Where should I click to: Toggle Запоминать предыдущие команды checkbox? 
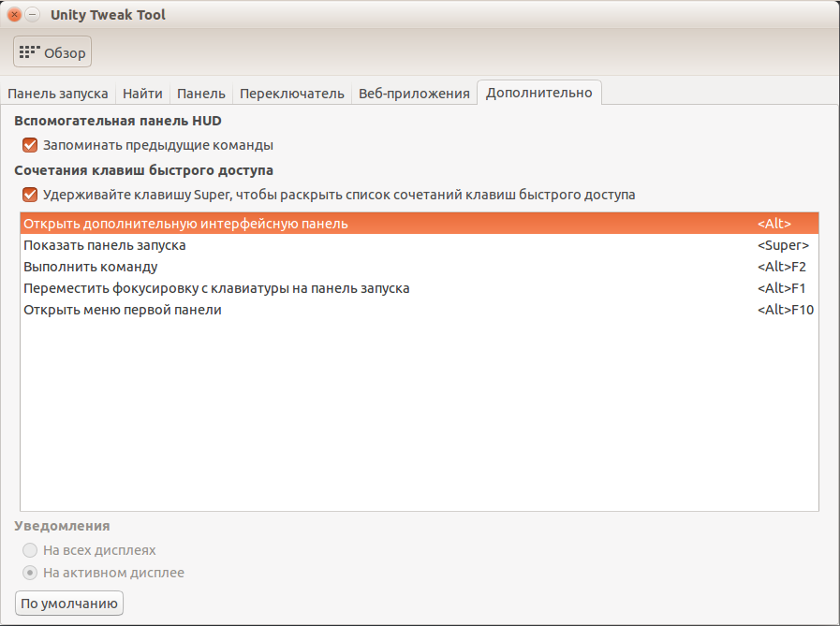pyautogui.click(x=30, y=145)
